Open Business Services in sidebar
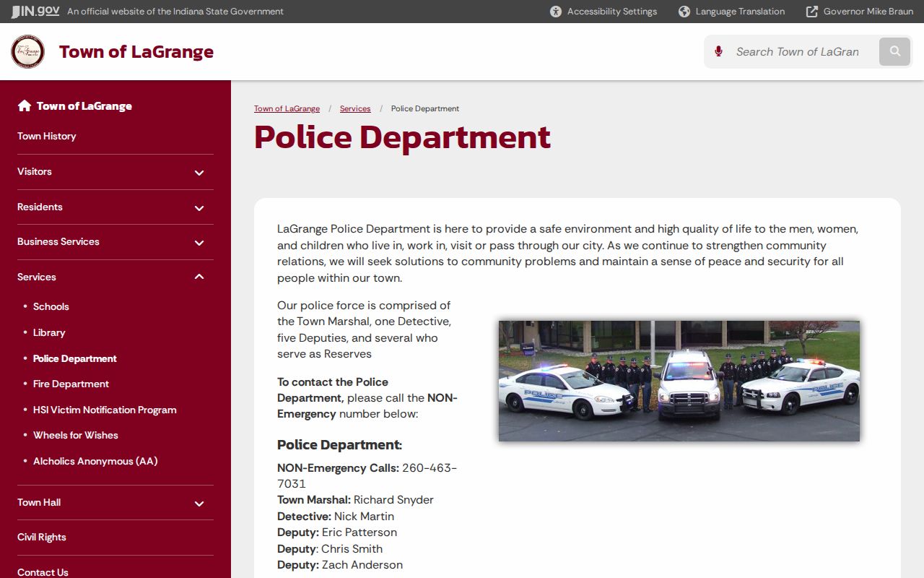The height and width of the screenshot is (578, 924). click(x=58, y=241)
